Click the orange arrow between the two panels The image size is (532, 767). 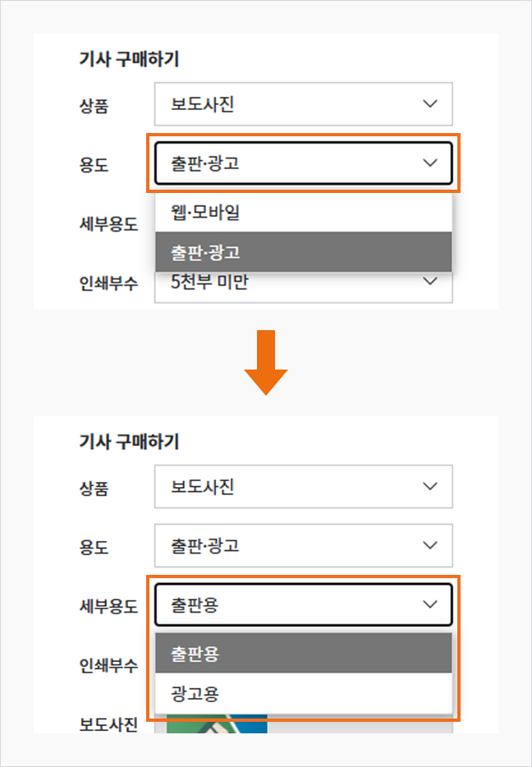(266, 362)
